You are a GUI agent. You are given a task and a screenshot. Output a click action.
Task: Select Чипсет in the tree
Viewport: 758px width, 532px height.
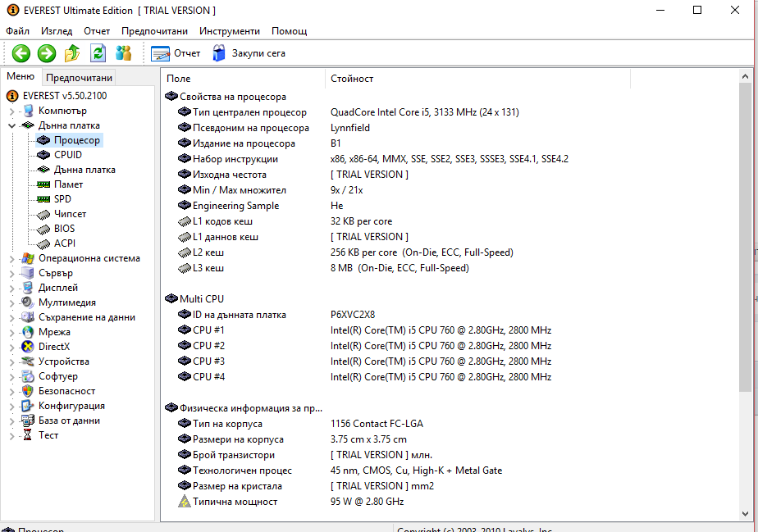tap(70, 214)
